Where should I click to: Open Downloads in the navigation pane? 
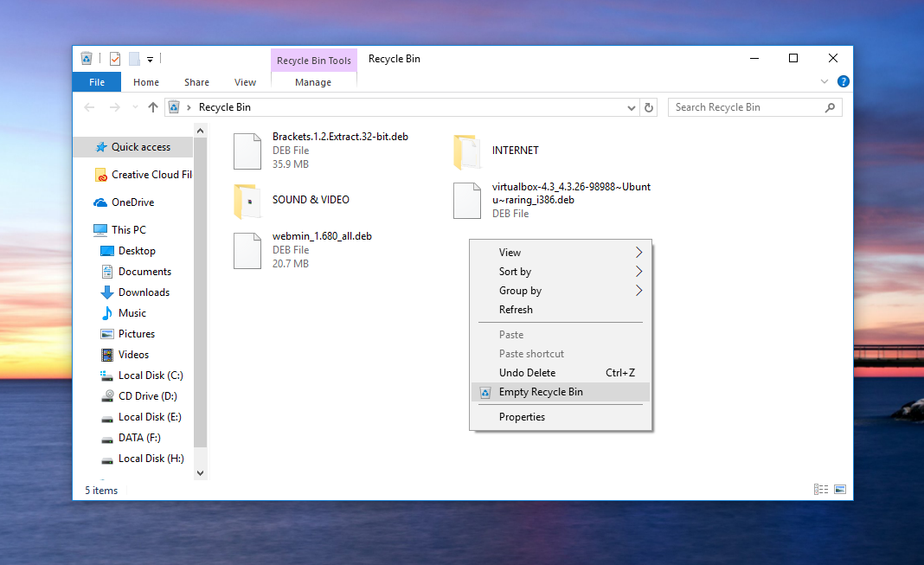134,292
